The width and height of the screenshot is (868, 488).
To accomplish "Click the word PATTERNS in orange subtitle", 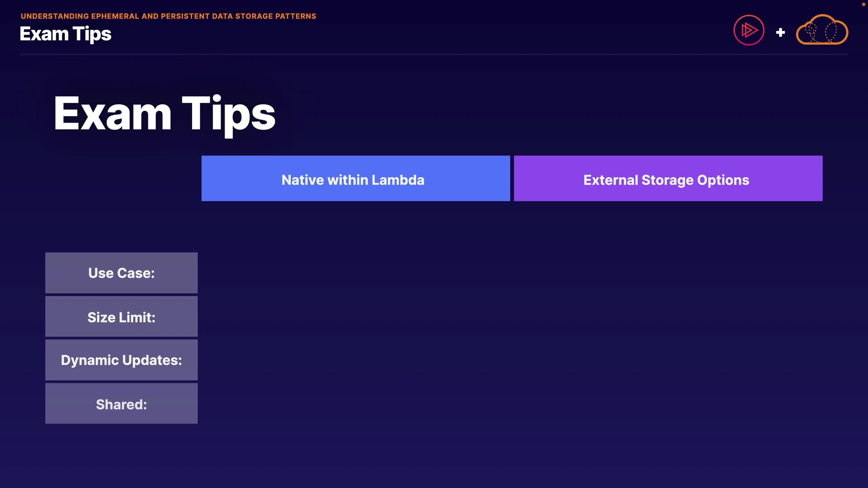I will click(x=296, y=16).
